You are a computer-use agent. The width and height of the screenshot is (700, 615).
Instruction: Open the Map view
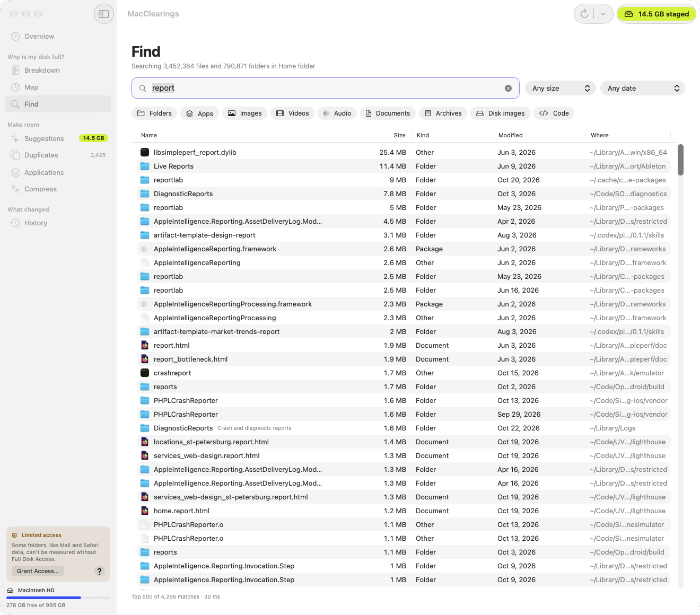(x=58, y=87)
